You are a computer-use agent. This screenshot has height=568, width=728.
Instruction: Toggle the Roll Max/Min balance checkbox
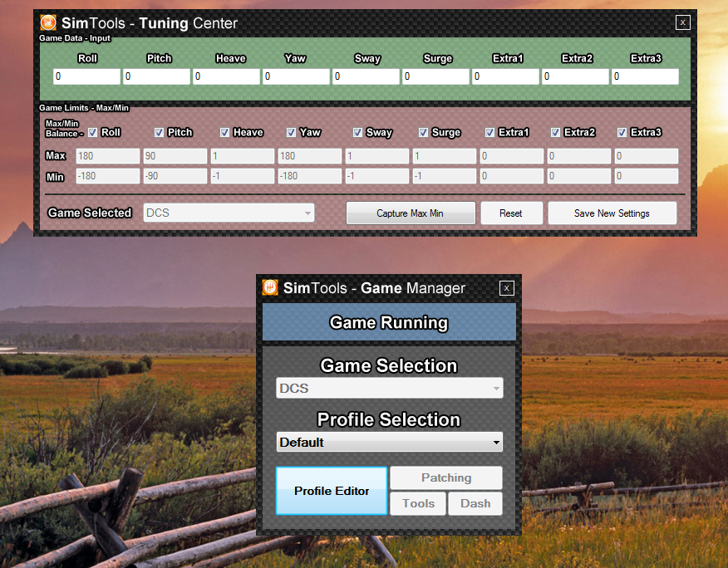coord(93,133)
